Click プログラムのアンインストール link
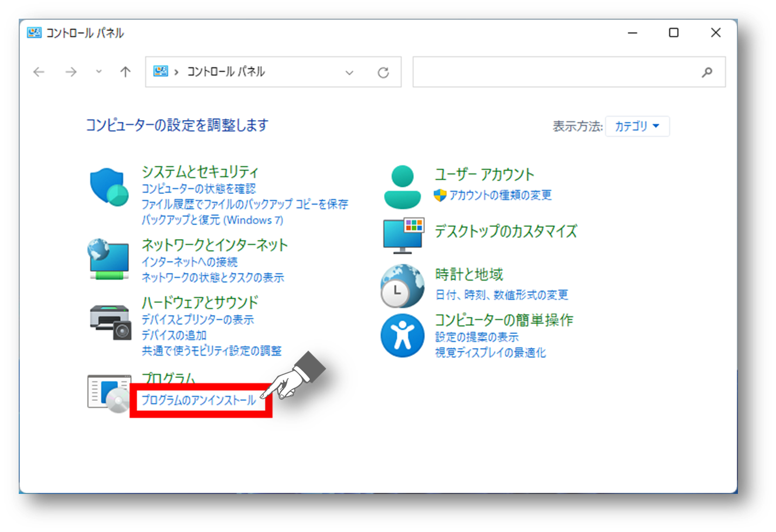Screen dimensions: 776x532 [x=199, y=400]
